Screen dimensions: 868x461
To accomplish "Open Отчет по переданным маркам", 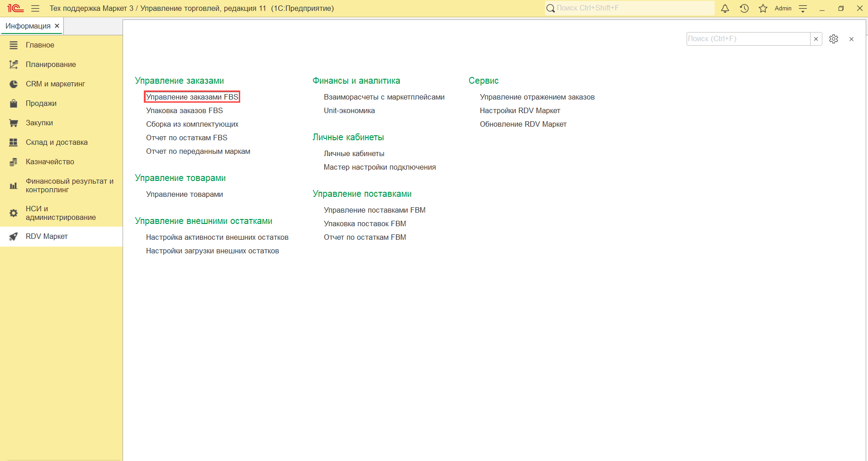I will tap(198, 152).
